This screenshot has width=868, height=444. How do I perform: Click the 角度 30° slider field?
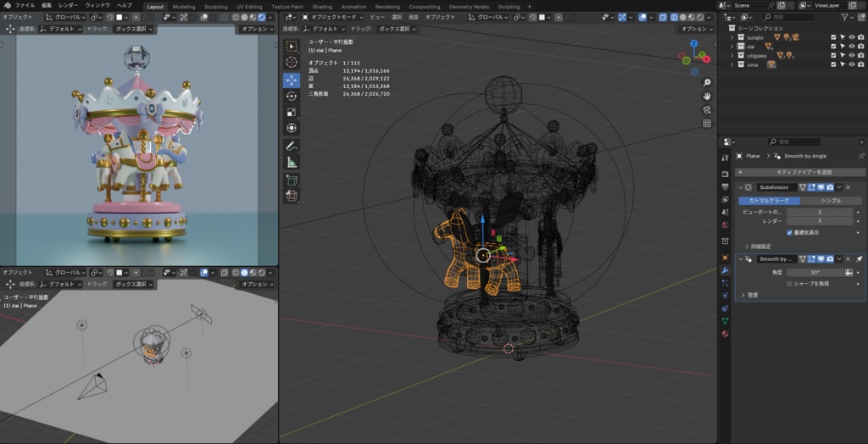click(x=815, y=272)
